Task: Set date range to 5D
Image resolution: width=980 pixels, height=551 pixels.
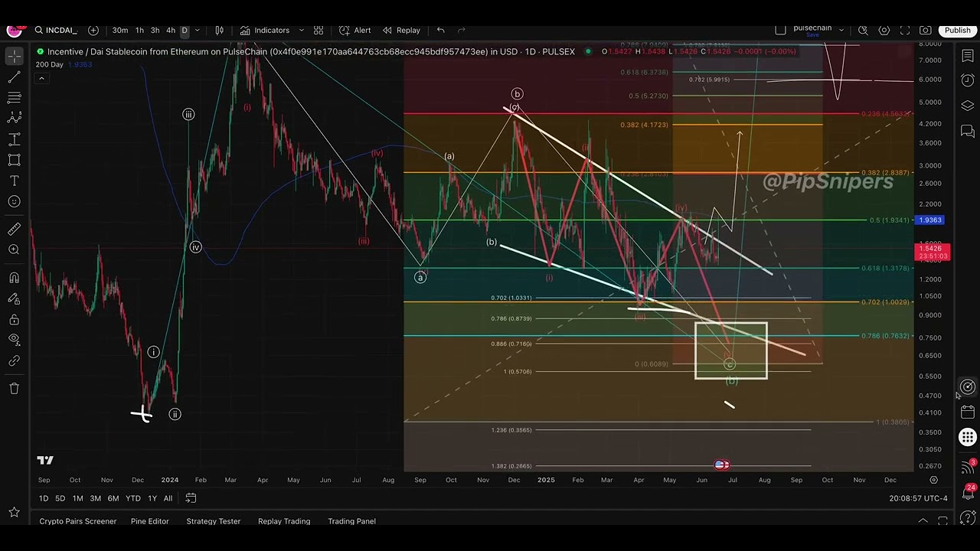Action: [60, 499]
